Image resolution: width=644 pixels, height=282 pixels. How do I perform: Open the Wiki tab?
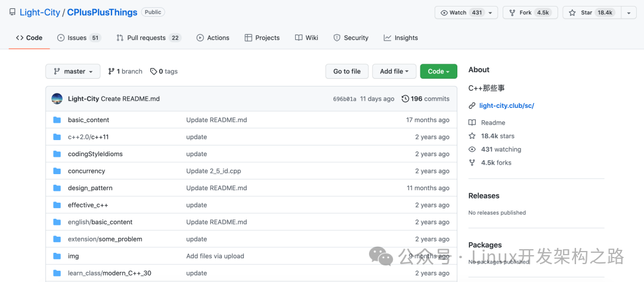(306, 38)
